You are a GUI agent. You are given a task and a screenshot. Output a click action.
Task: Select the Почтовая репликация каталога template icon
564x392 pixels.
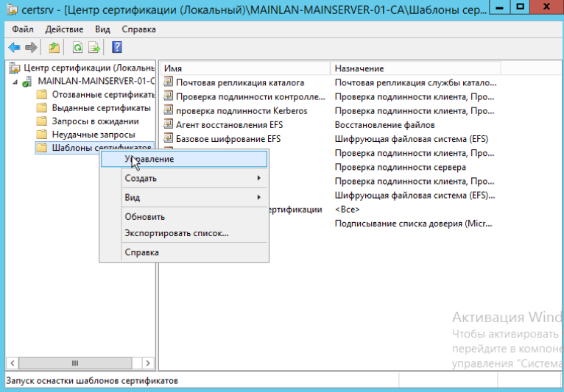click(169, 82)
